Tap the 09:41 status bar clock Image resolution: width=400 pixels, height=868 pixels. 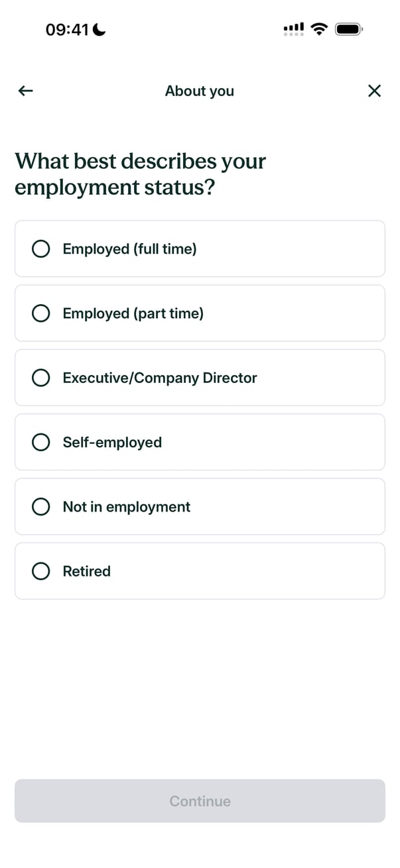[x=67, y=30]
